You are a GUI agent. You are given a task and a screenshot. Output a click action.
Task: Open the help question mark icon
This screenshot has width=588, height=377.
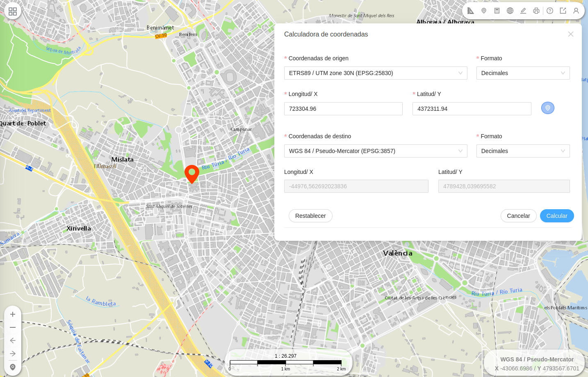550,11
